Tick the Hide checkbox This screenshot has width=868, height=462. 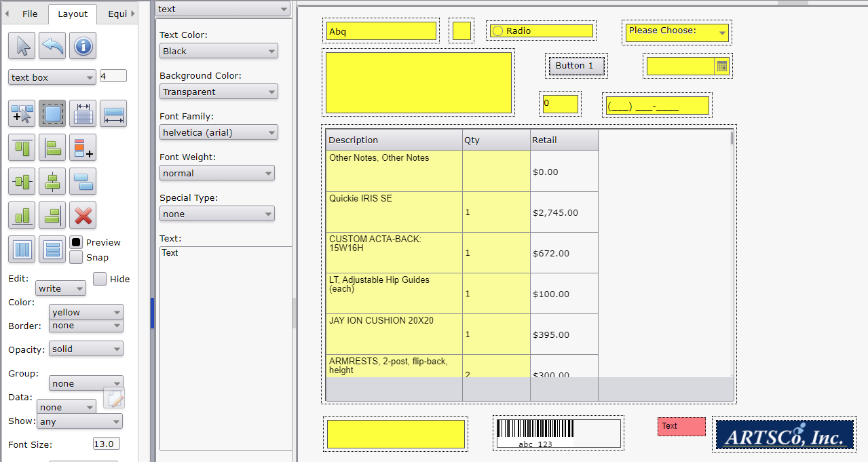100,279
